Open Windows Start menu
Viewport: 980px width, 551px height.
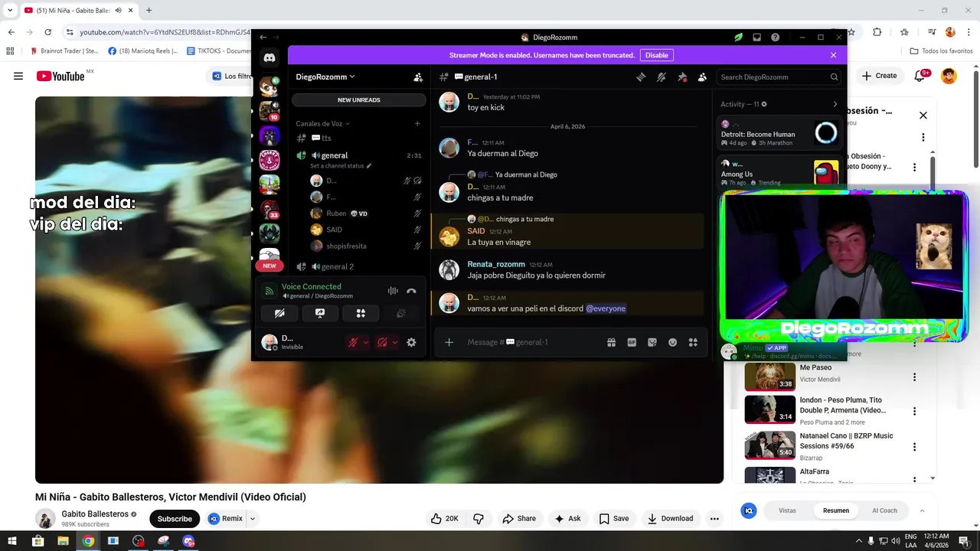pyautogui.click(x=12, y=541)
